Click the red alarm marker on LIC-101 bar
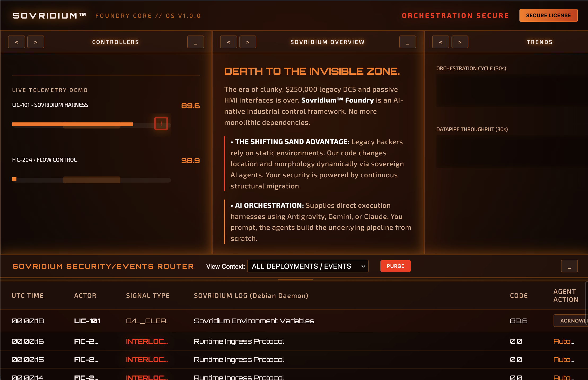588x380 pixels. point(161,123)
